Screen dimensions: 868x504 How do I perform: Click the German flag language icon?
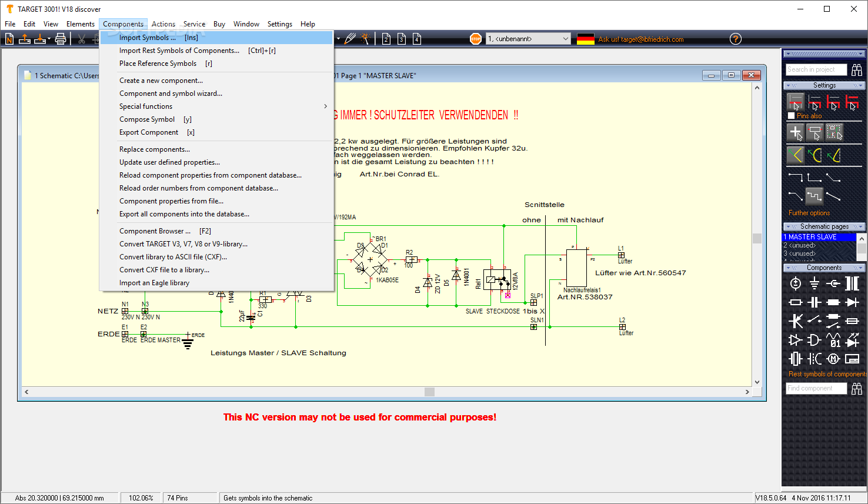(586, 39)
